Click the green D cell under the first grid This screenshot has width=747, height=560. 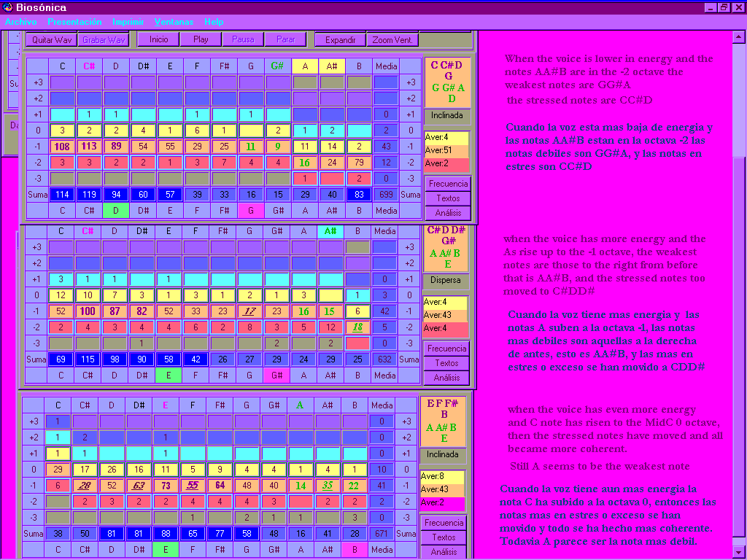[115, 211]
